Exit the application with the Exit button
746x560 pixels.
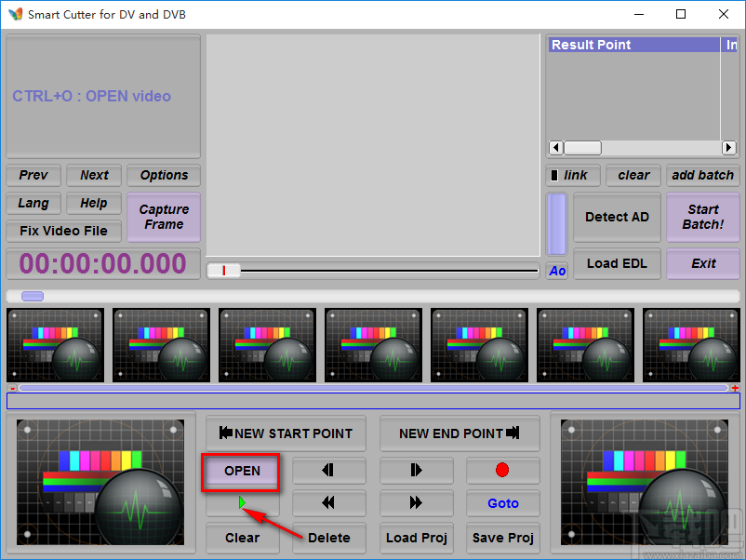click(702, 263)
